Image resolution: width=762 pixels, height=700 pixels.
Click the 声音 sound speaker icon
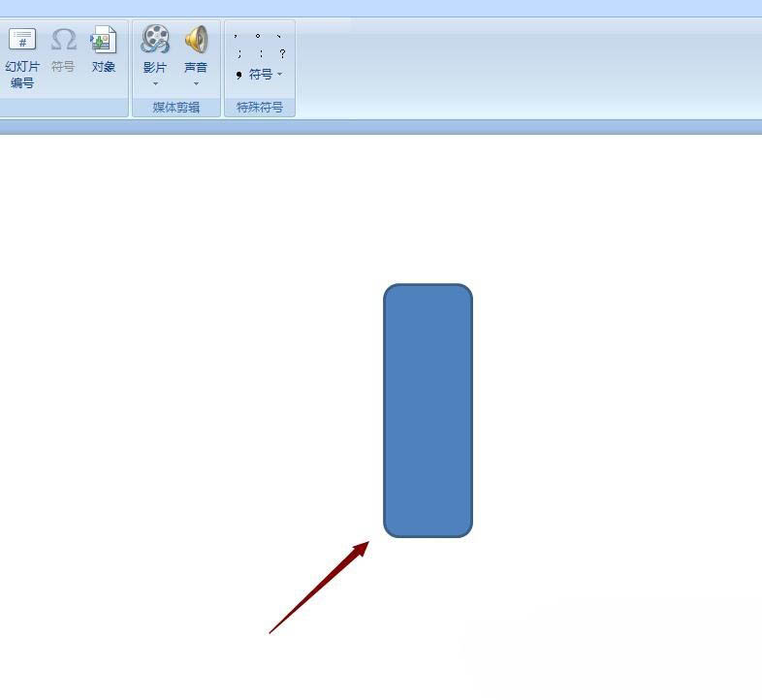pos(196,40)
